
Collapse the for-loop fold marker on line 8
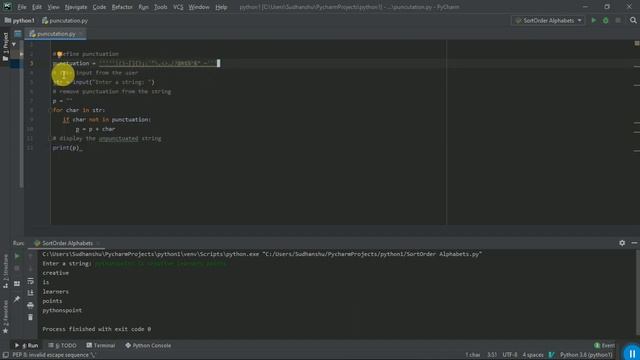50,110
